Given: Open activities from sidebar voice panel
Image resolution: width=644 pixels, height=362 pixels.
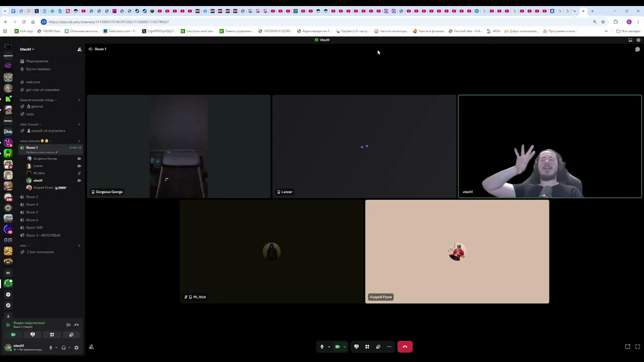Looking at the screenshot, I should click(x=52, y=335).
